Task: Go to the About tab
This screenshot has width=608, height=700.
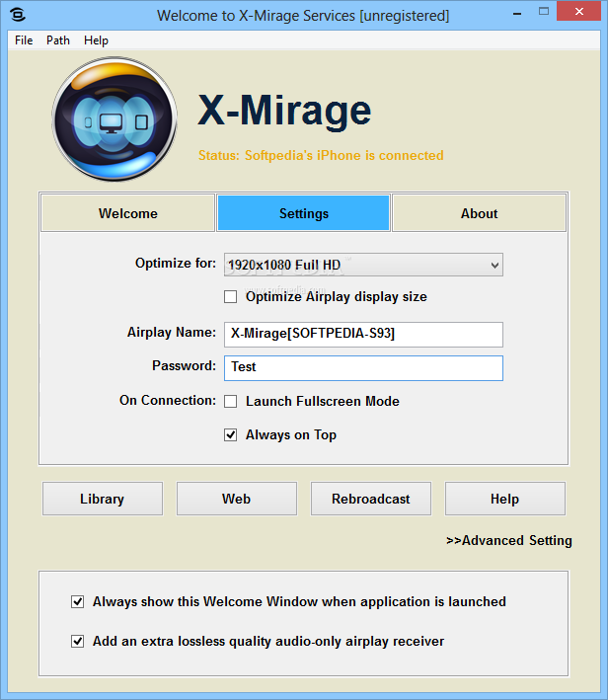Action: click(x=479, y=213)
